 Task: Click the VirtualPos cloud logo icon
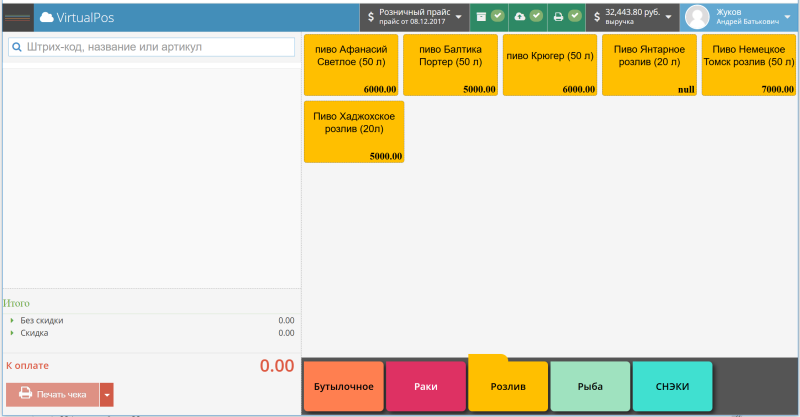[46, 17]
